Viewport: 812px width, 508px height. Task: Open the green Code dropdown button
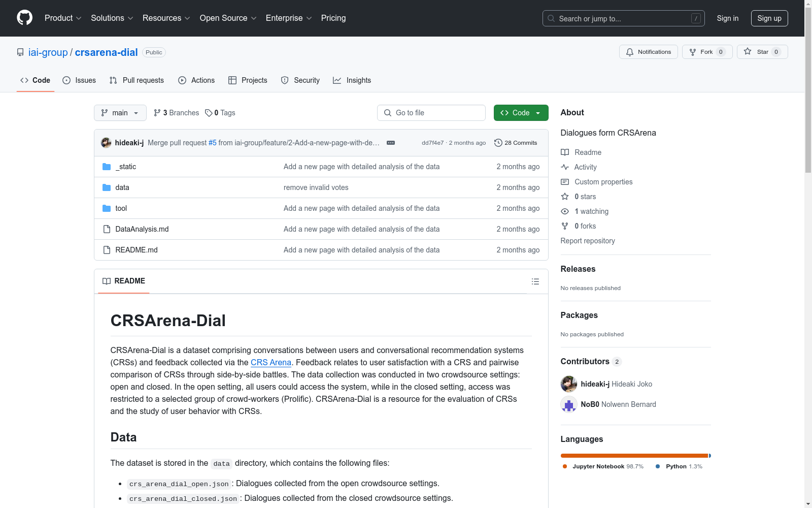(x=521, y=113)
